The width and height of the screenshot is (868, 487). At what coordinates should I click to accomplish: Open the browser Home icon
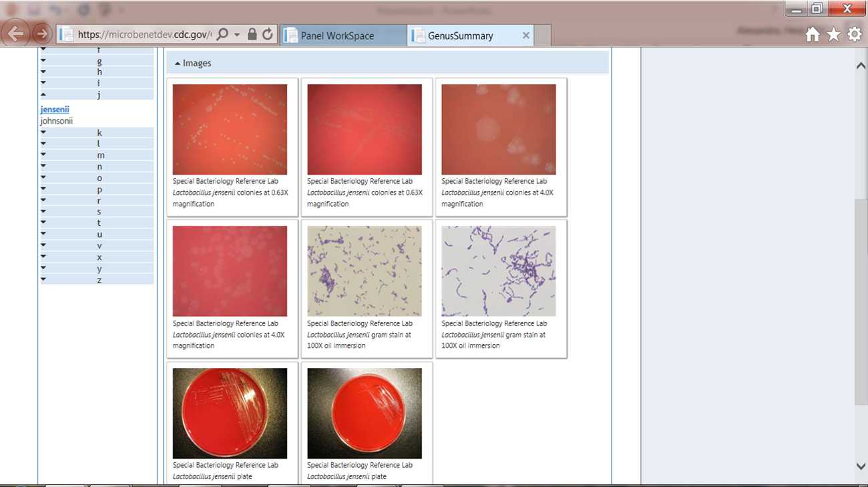812,35
